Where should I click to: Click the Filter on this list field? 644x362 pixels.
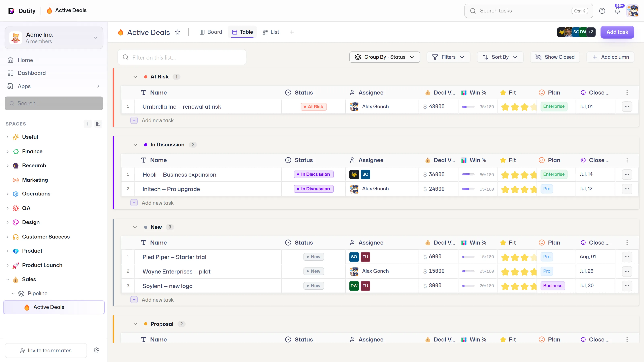point(182,57)
